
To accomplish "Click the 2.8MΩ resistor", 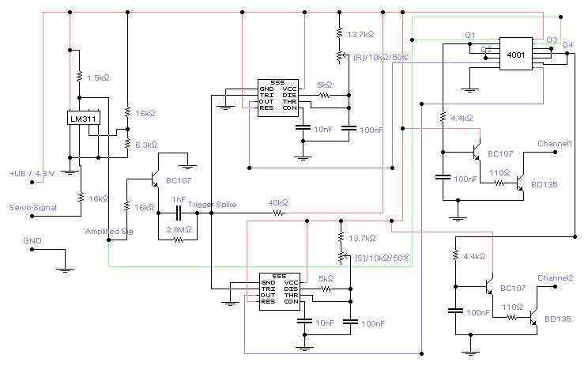I will (178, 238).
